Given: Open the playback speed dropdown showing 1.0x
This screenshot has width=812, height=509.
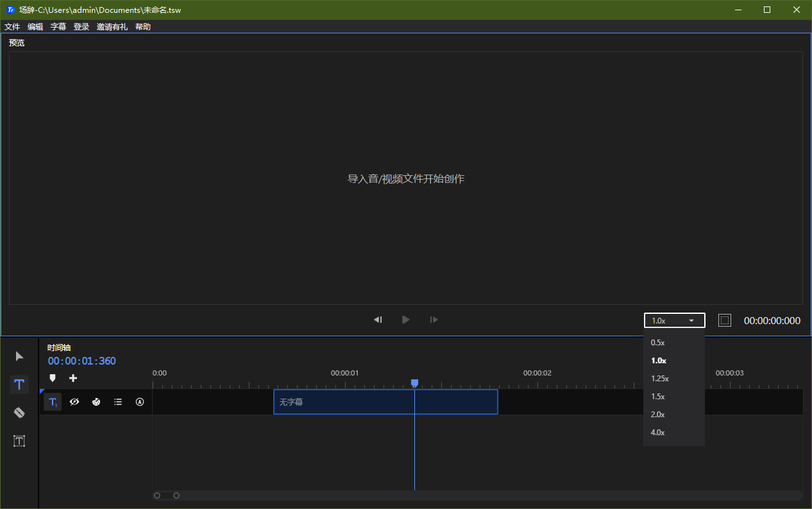Looking at the screenshot, I should pos(673,320).
